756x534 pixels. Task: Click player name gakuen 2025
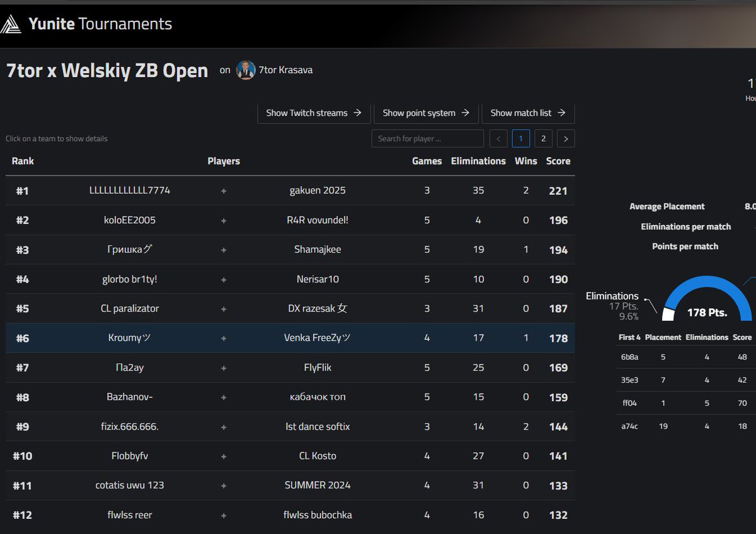(x=318, y=190)
